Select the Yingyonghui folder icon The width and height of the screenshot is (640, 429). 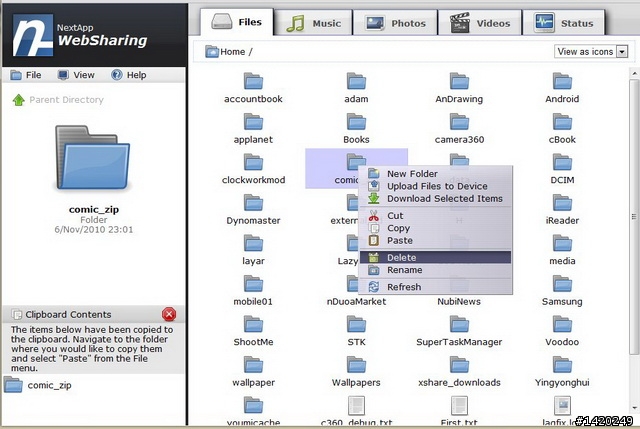point(562,365)
